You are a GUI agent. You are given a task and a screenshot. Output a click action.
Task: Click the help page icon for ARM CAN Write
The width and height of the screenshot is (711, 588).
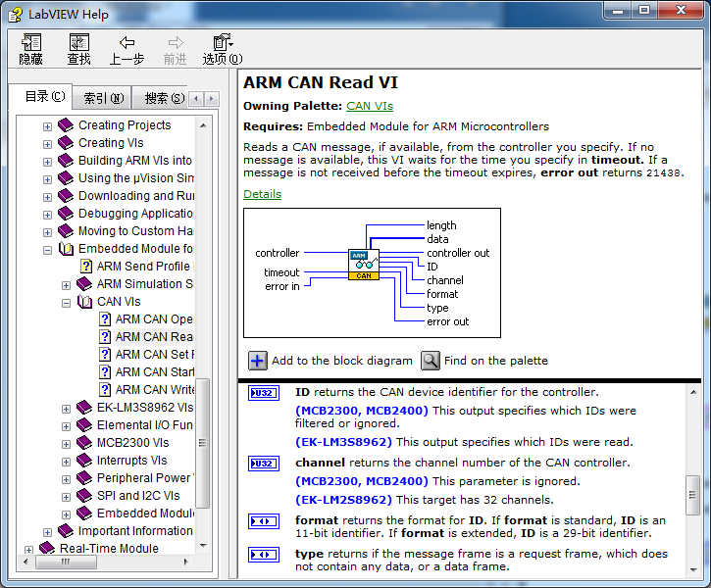tap(105, 390)
